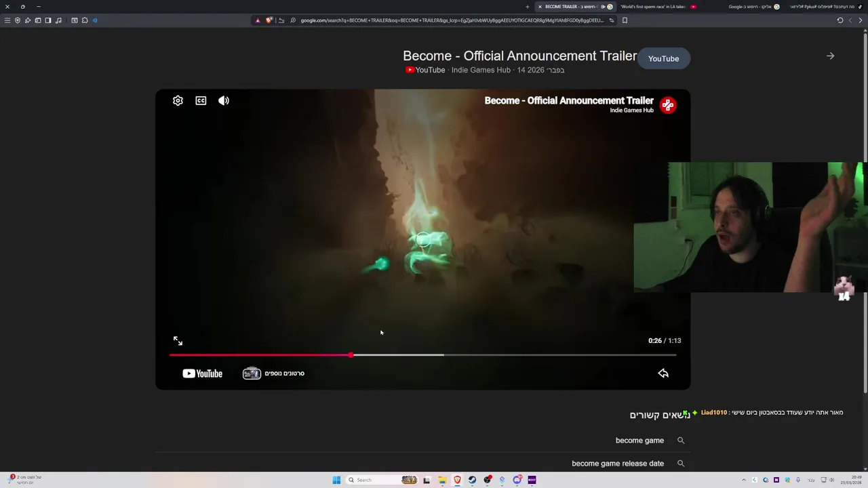Open the Windows Start menu
The height and width of the screenshot is (488, 868).
336,480
